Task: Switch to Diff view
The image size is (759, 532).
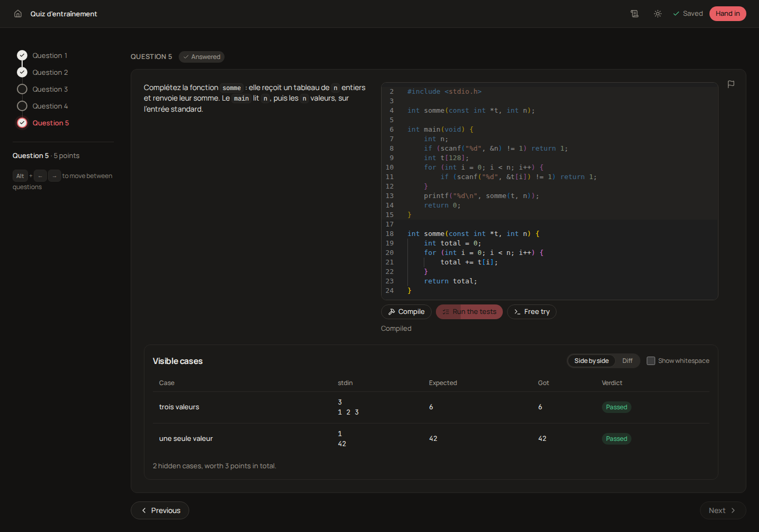Action: click(x=627, y=361)
